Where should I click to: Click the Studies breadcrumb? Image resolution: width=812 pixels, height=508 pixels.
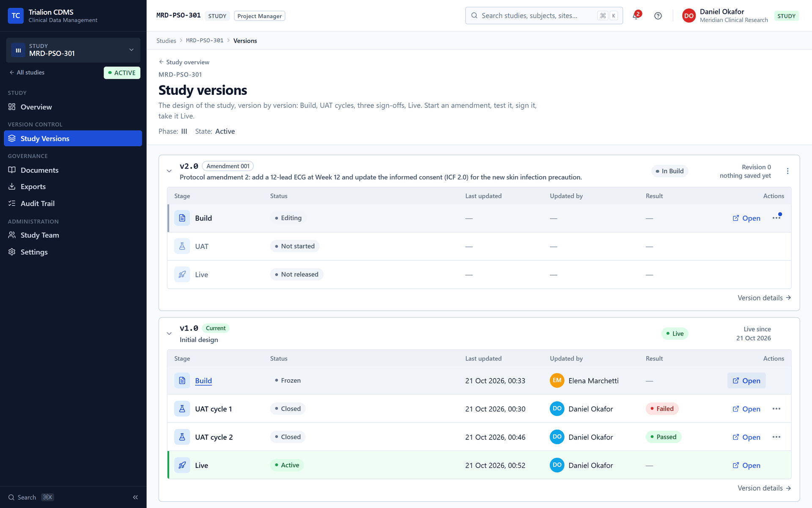166,41
